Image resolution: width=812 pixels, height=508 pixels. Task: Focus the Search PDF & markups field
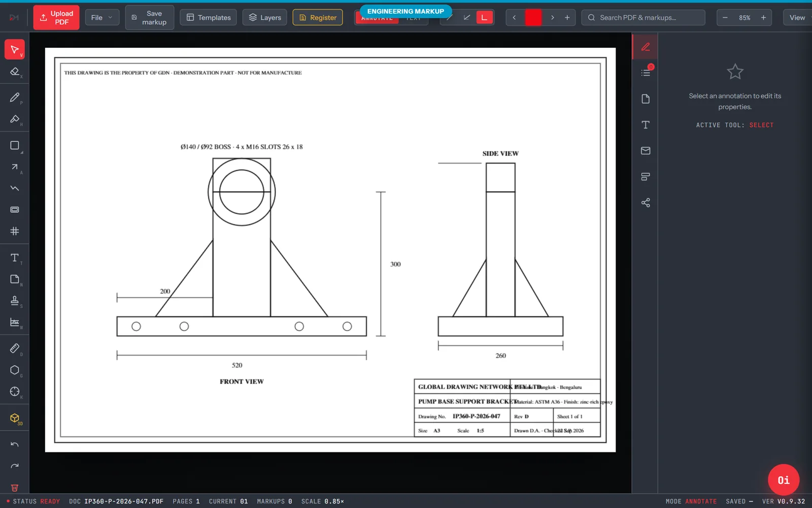click(643, 17)
